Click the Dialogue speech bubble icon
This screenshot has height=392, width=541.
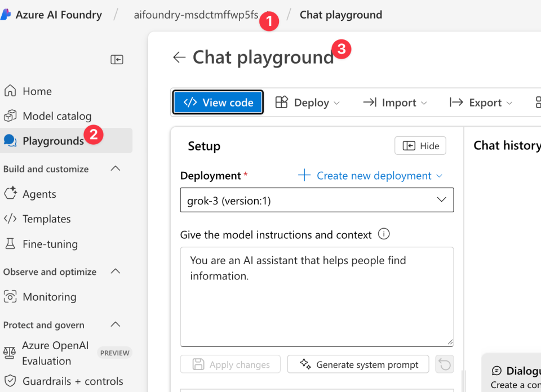point(496,371)
